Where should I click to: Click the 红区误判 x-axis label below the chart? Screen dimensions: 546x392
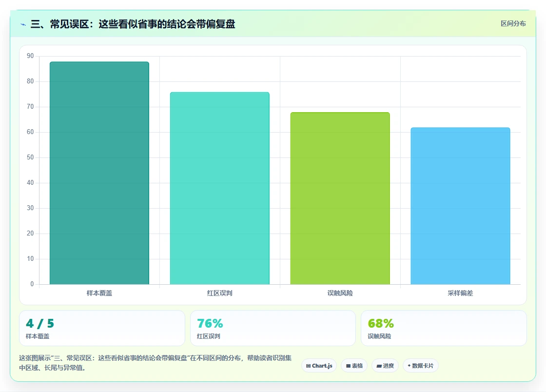tap(220, 293)
